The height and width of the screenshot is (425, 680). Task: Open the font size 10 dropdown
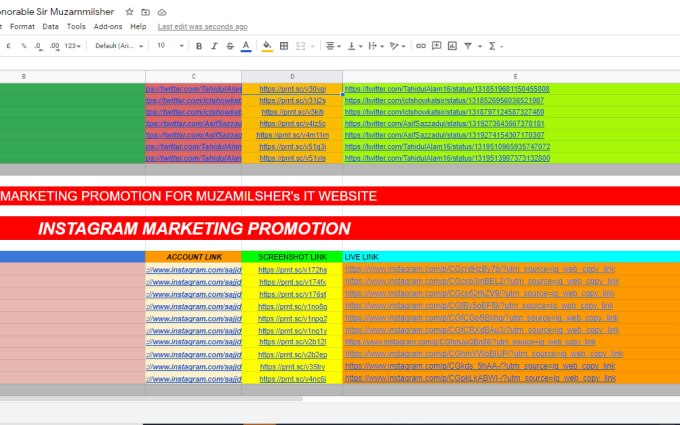pyautogui.click(x=170, y=46)
